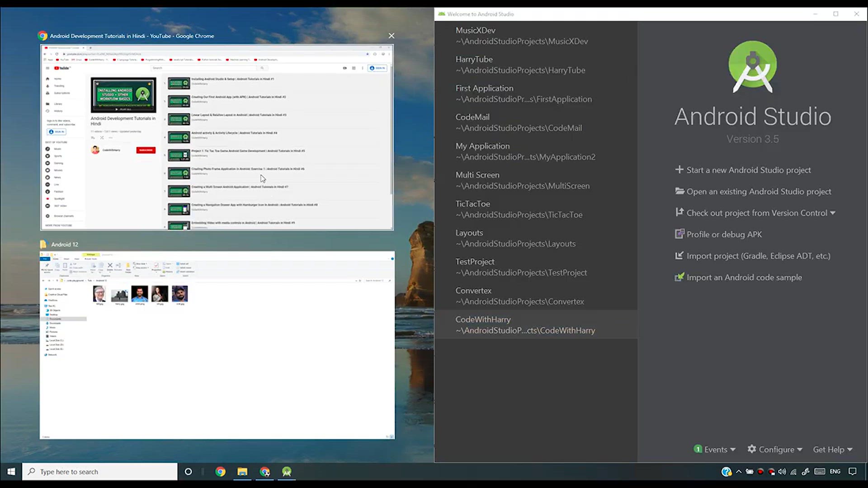Open recent project HarryTube
868x488 pixels.
536,65
